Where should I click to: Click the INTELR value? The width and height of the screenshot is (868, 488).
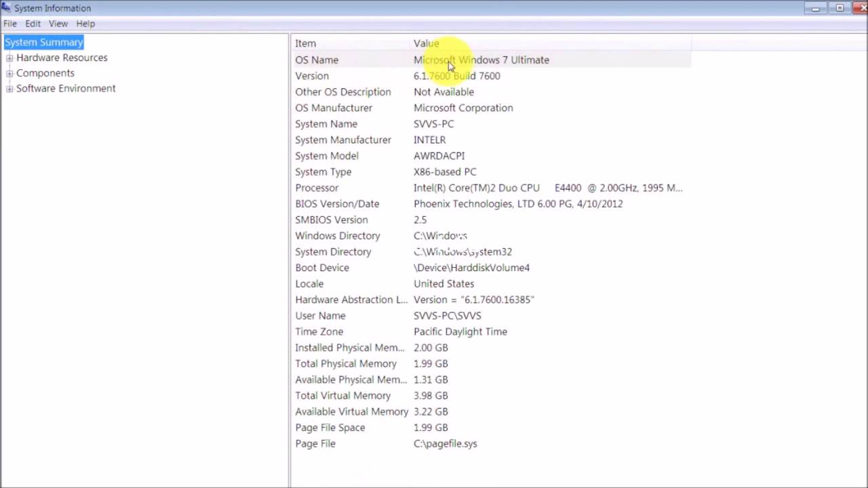[x=430, y=140]
